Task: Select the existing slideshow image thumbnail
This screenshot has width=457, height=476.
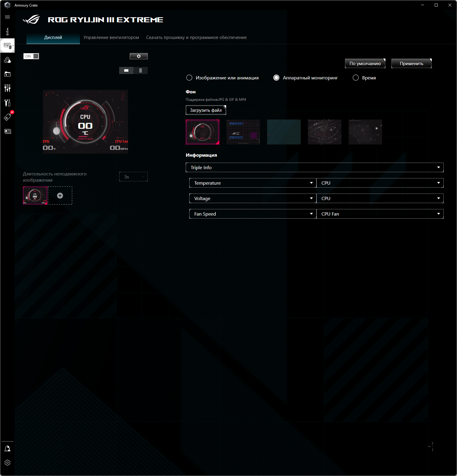Action: [35, 195]
